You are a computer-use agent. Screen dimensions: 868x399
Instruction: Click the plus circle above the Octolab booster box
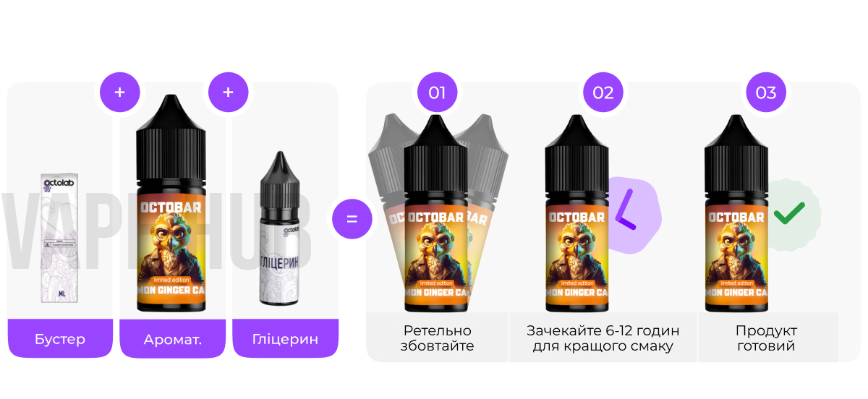tap(120, 93)
